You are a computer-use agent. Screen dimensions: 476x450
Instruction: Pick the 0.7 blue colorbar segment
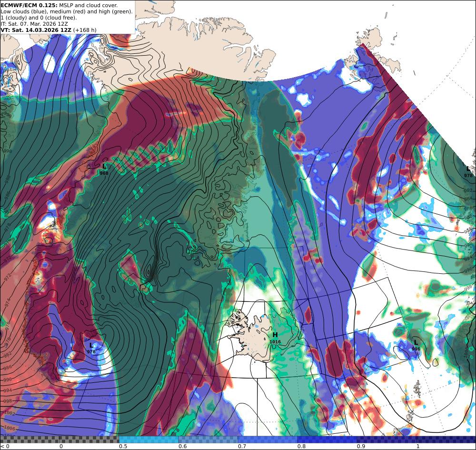click(x=268, y=440)
